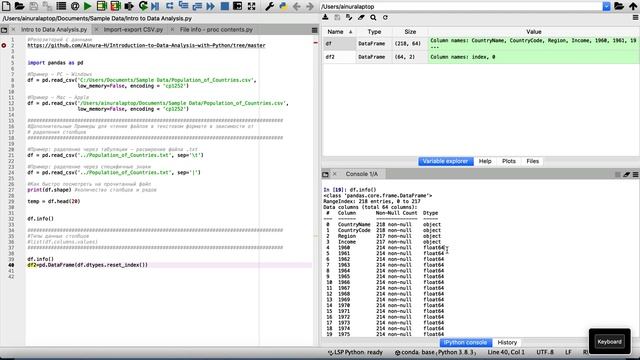Execute the debug step-over icon
640x360 pixels.
pos(169,6)
